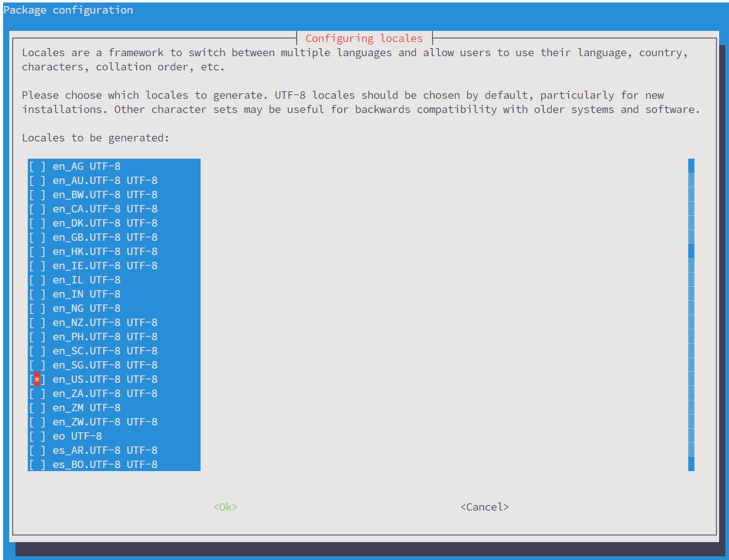
Task: Toggle the en_PH.UTF-8 locale checkbox
Action: tap(37, 336)
